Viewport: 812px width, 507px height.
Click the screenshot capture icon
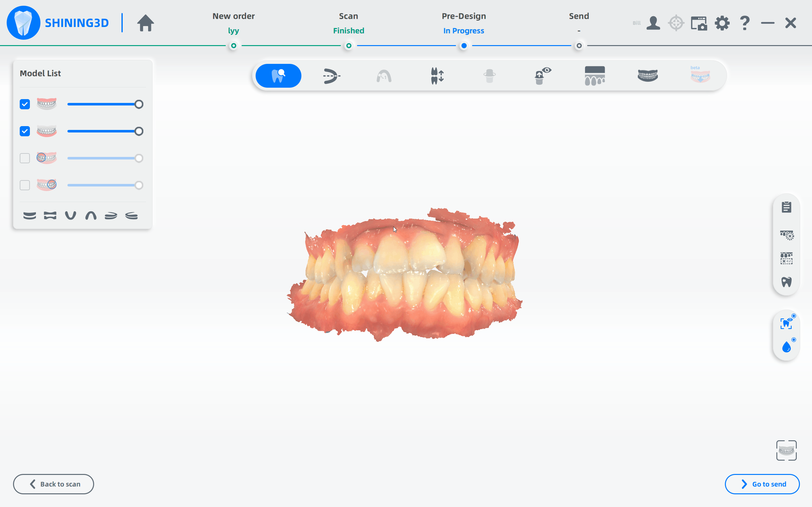coord(698,24)
